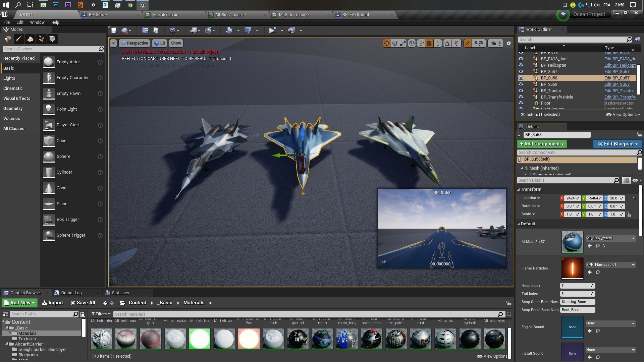
Task: Open the Cinematics clapperboard toolbar icon
Action: [208, 31]
